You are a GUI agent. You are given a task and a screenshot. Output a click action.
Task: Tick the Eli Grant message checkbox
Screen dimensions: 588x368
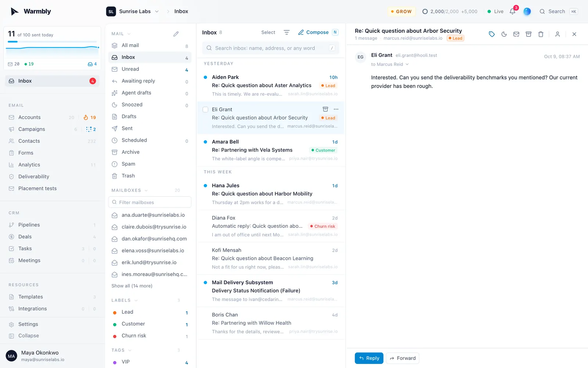click(205, 110)
